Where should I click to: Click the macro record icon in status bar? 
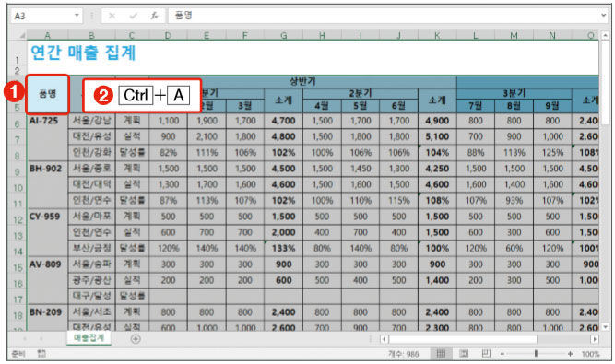coord(41,354)
